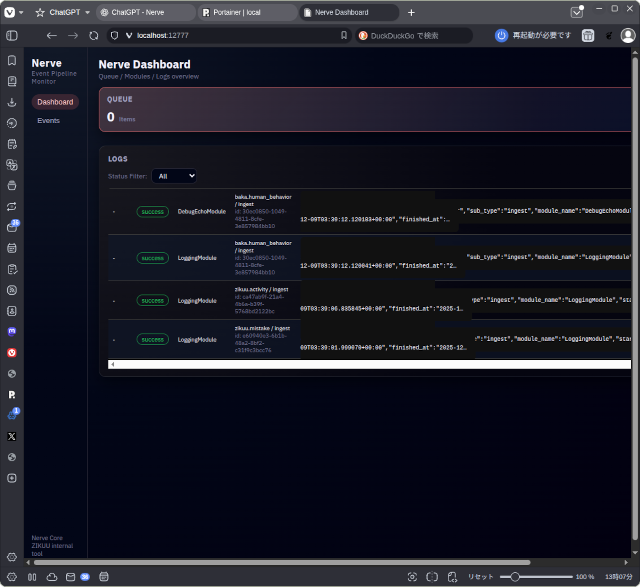Screen dimensions: 640x587
Task: Open the Bookmarks panel in the sidebar
Action: pyautogui.click(x=11, y=60)
